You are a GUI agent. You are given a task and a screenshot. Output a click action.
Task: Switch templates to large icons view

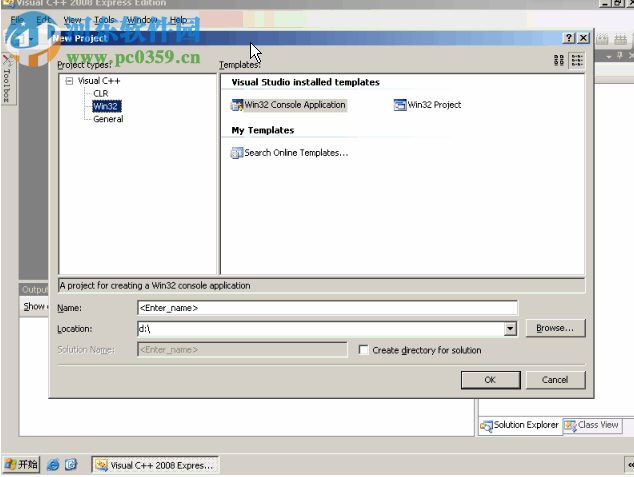click(559, 61)
